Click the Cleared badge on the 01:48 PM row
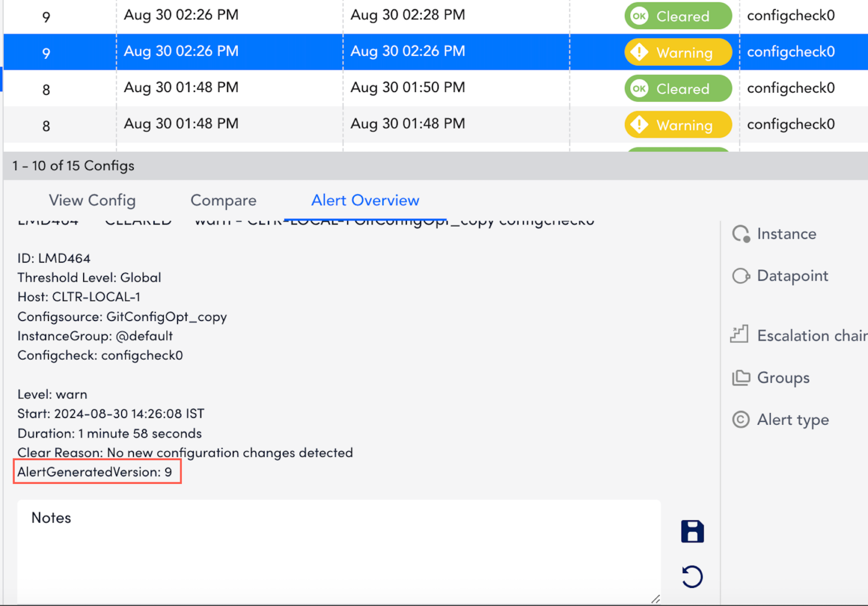The width and height of the screenshot is (868, 606). click(678, 88)
